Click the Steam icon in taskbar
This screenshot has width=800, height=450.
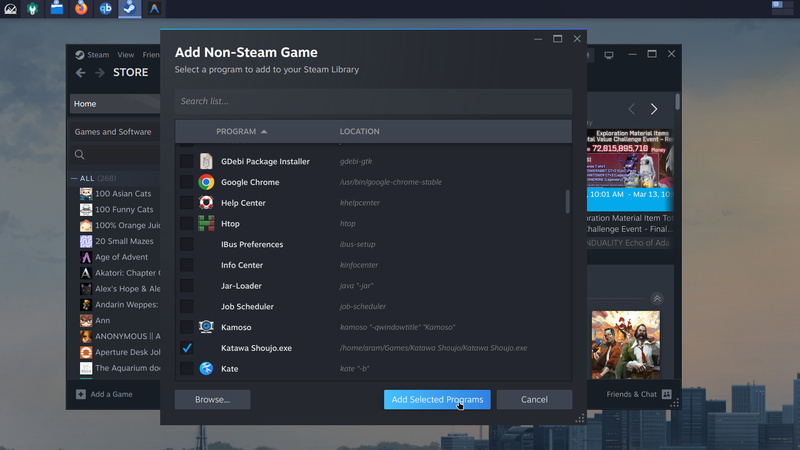pos(130,8)
